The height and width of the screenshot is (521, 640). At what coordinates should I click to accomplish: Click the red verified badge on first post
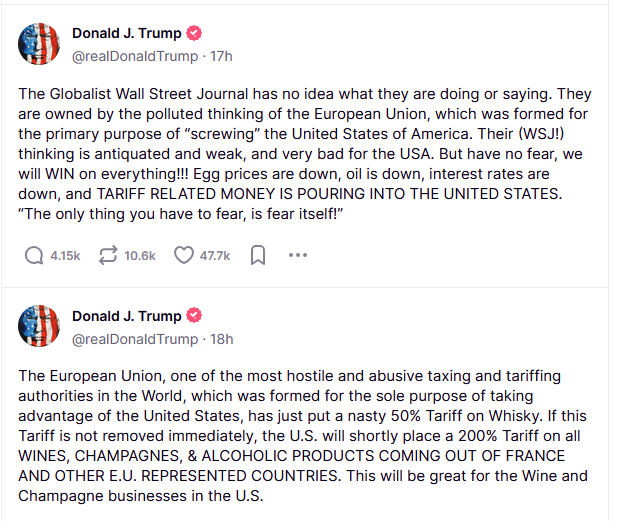pyautogui.click(x=194, y=33)
